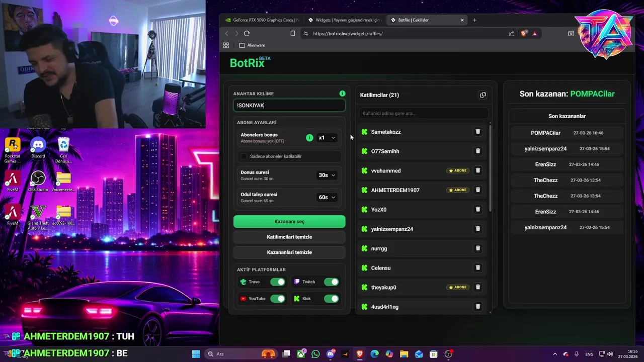The image size is (644, 362).
Task: Browser back arrow
Action: tap(226, 33)
